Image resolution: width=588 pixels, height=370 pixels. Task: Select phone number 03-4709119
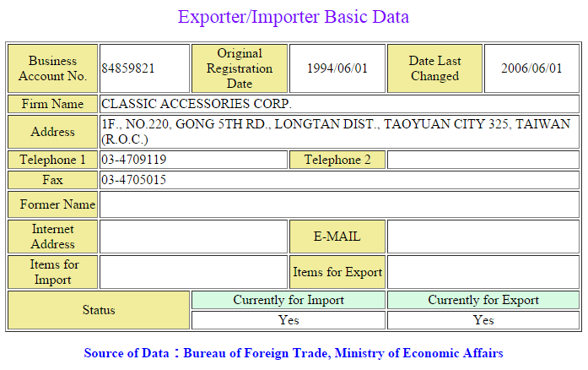point(134,160)
